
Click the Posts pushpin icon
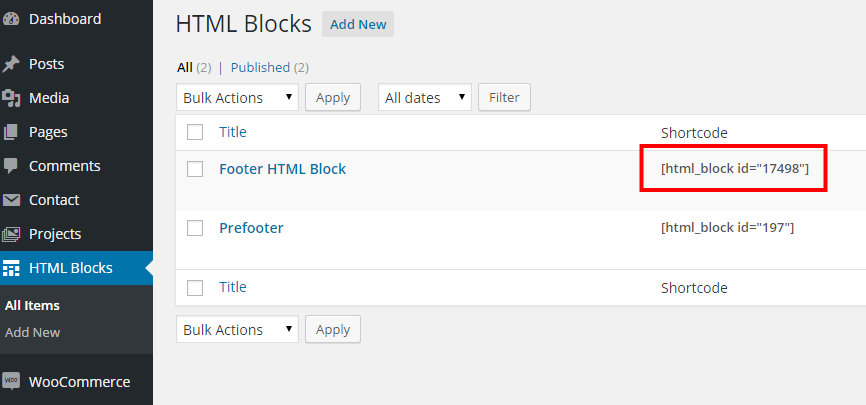[x=11, y=64]
